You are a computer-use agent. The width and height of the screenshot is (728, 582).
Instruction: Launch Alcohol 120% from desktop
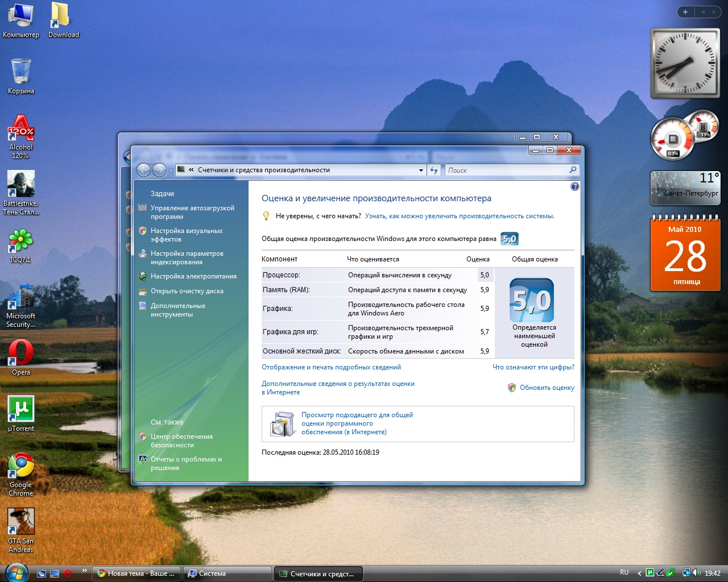coord(20,136)
